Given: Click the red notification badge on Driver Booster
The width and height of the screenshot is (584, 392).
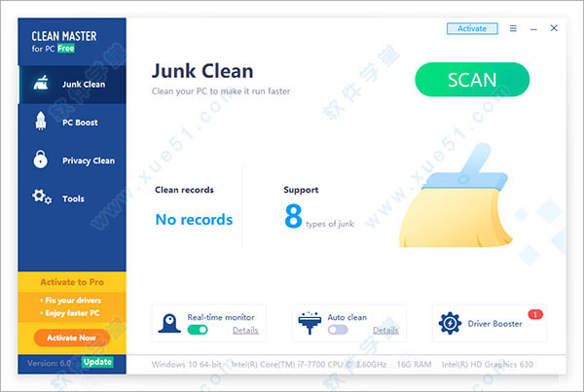Looking at the screenshot, I should 534,314.
